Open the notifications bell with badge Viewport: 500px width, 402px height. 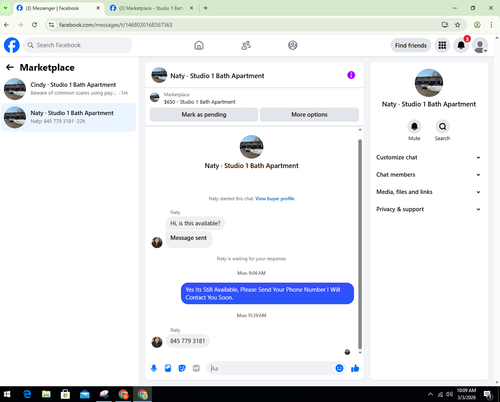coord(461,45)
